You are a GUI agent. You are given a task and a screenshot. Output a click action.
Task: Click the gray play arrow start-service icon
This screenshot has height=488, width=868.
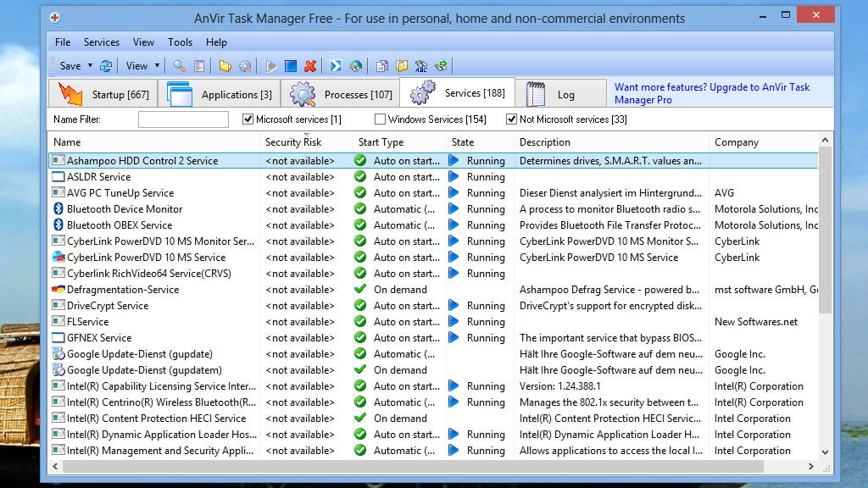(270, 66)
